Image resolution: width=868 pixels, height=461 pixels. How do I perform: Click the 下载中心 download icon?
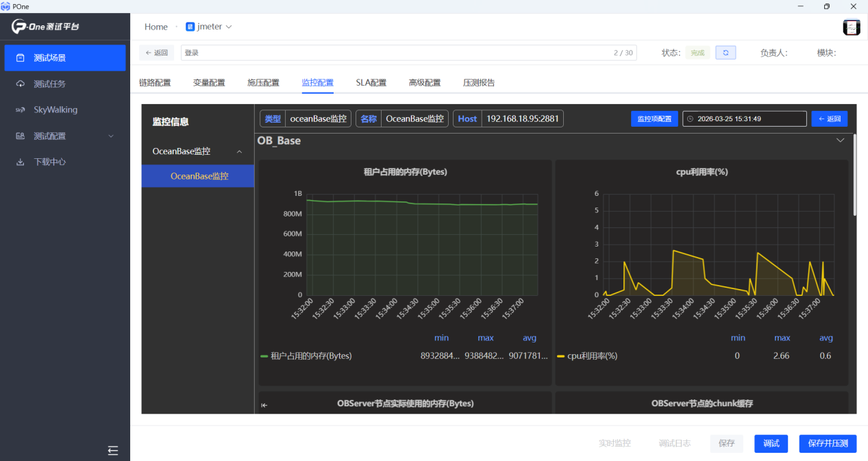click(x=20, y=162)
